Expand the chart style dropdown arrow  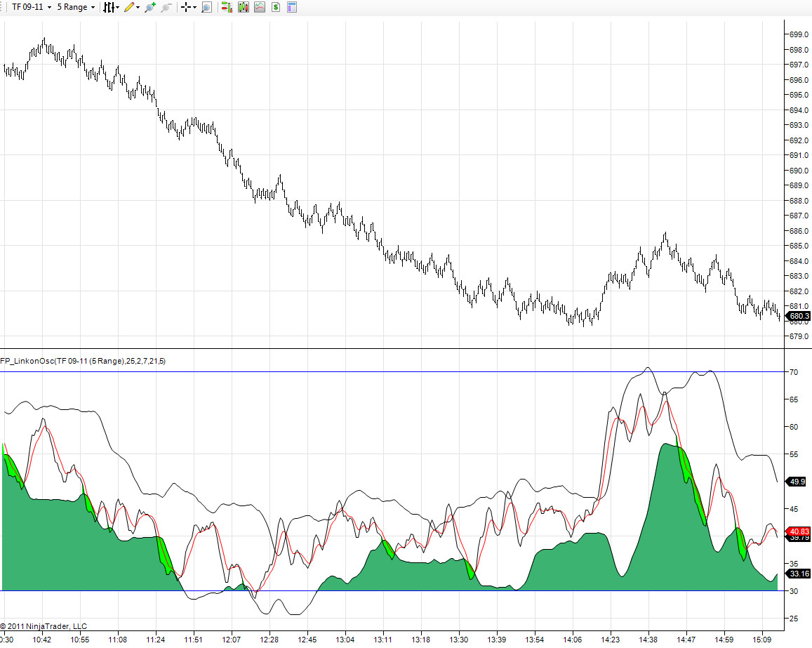point(117,7)
